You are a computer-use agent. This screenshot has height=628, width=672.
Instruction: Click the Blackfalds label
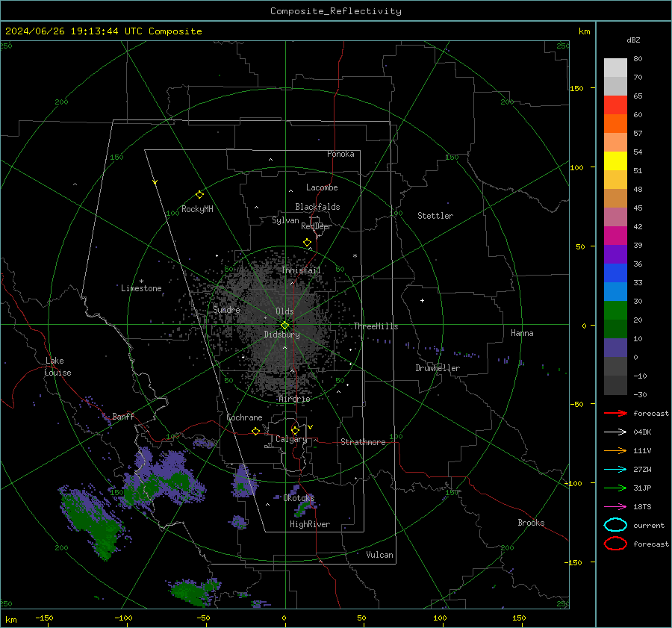[x=317, y=207]
